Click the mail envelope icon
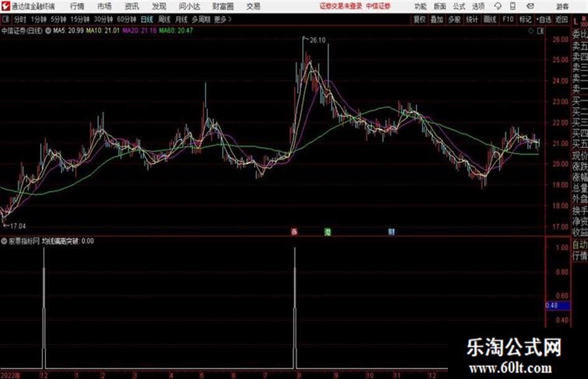Image resolution: width=588 pixels, height=379 pixels. pyautogui.click(x=530, y=6)
